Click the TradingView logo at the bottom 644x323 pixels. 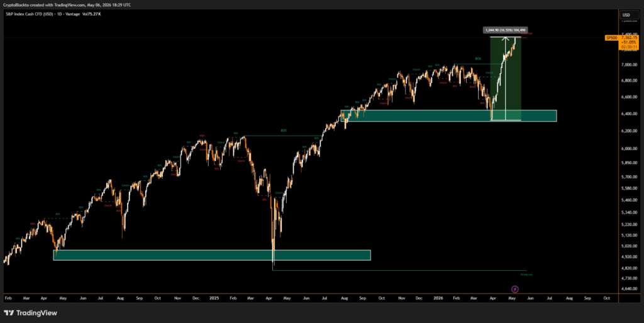(x=30, y=313)
